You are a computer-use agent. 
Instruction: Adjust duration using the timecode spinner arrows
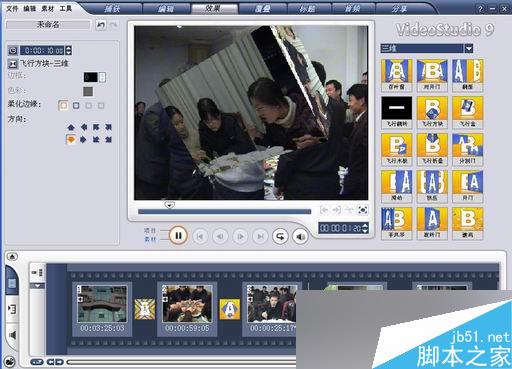click(x=69, y=50)
